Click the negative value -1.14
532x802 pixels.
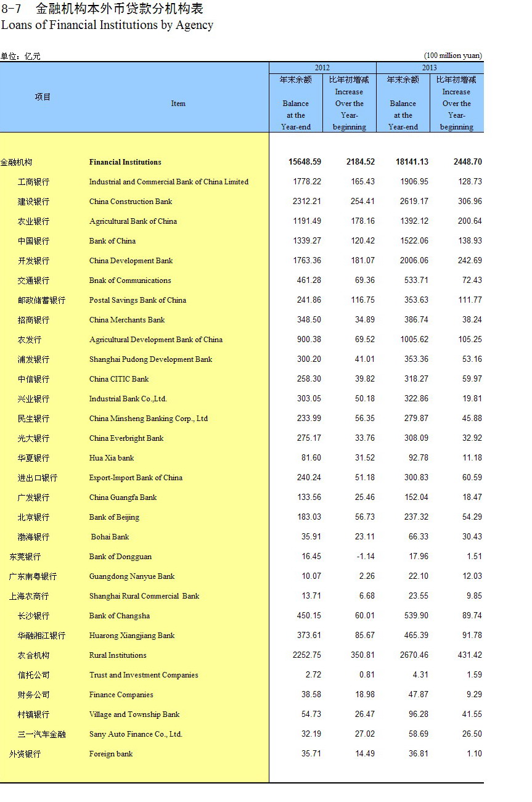[366, 557]
